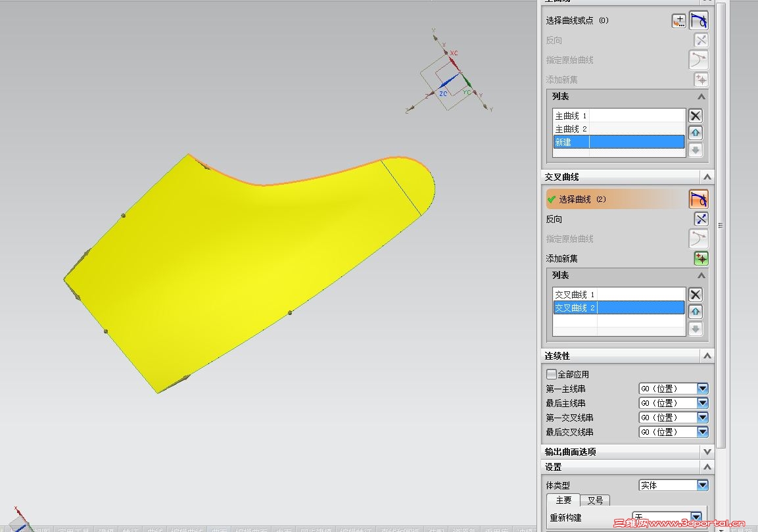Viewport: 758px width, 532px height.
Task: Open the point constructor for primary curves
Action: [x=678, y=21]
